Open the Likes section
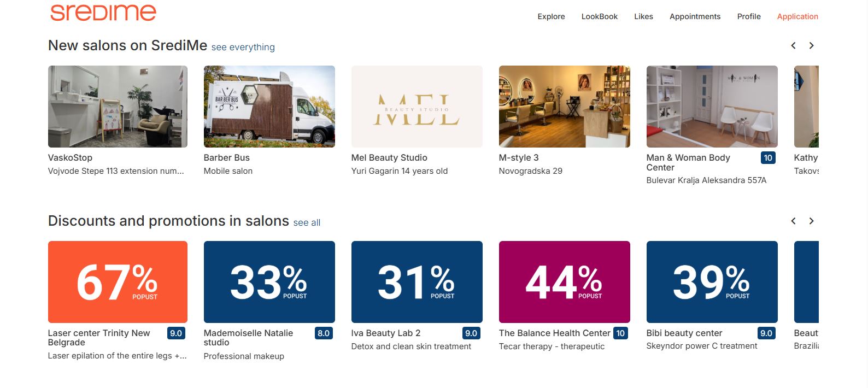This screenshot has width=868, height=388. tap(643, 16)
